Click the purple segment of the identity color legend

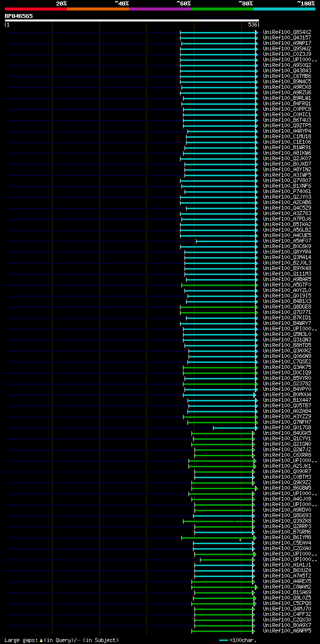tap(160, 8)
